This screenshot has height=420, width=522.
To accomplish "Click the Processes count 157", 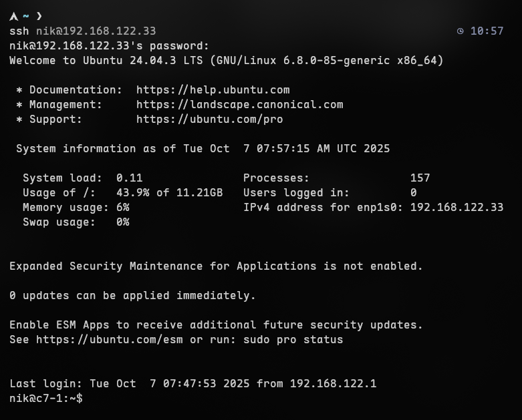I will (x=420, y=178).
